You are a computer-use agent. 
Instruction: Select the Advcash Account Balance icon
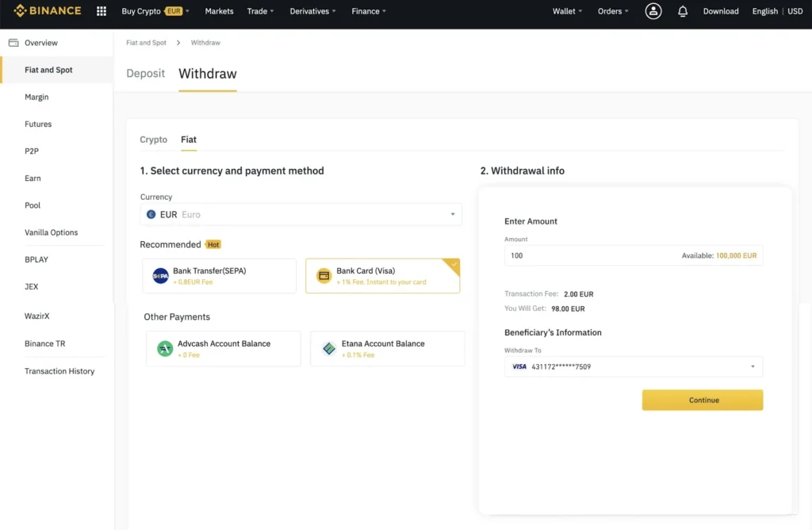(161, 348)
